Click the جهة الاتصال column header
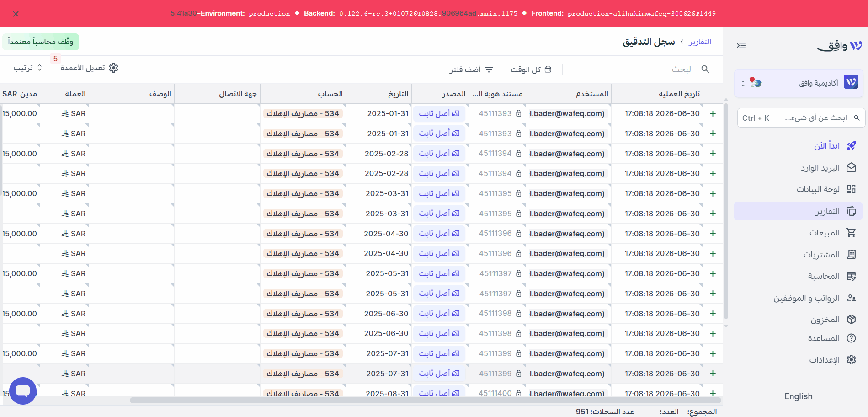The width and height of the screenshot is (868, 417). click(218, 94)
